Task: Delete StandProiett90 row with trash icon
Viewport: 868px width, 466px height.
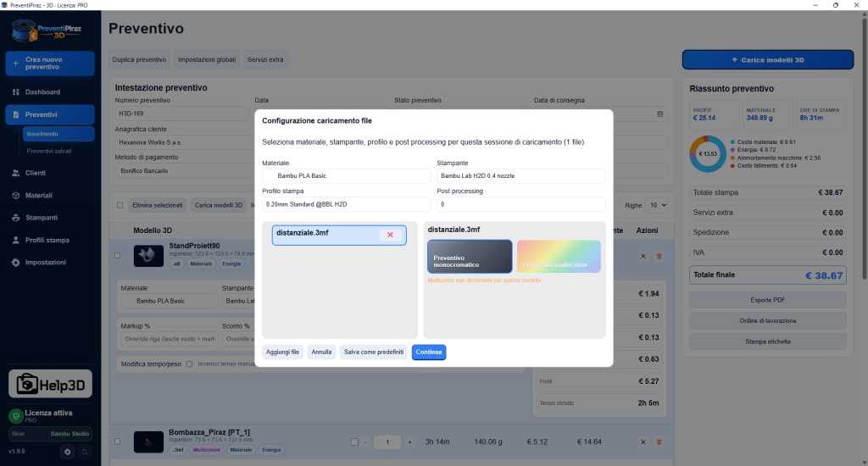Action: coord(659,256)
